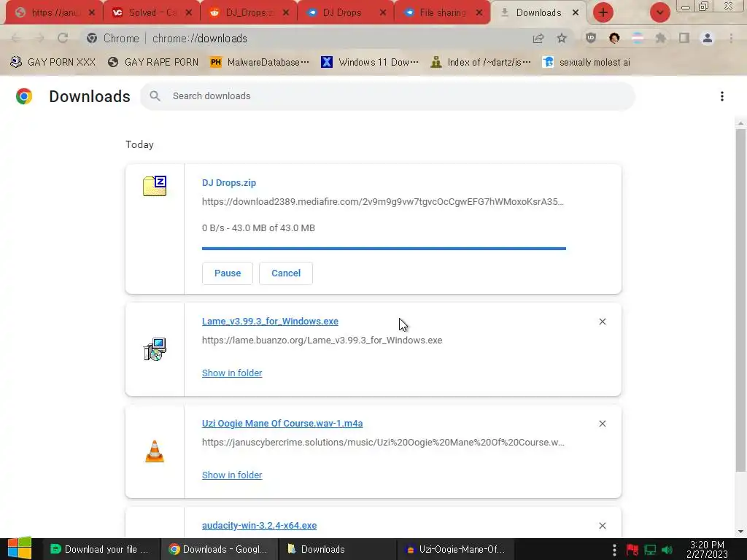Viewport: 747px width, 560px height.
Task: Open a new tab with the plus button
Action: pos(603,12)
